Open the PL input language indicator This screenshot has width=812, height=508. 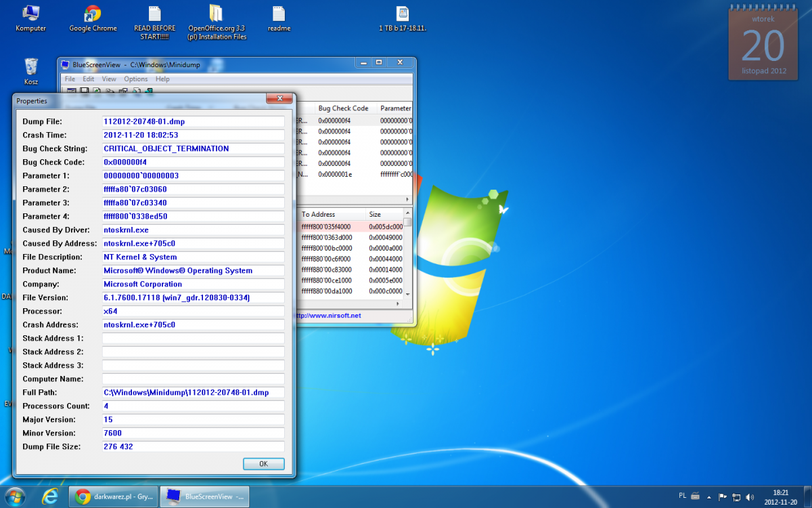click(x=682, y=496)
